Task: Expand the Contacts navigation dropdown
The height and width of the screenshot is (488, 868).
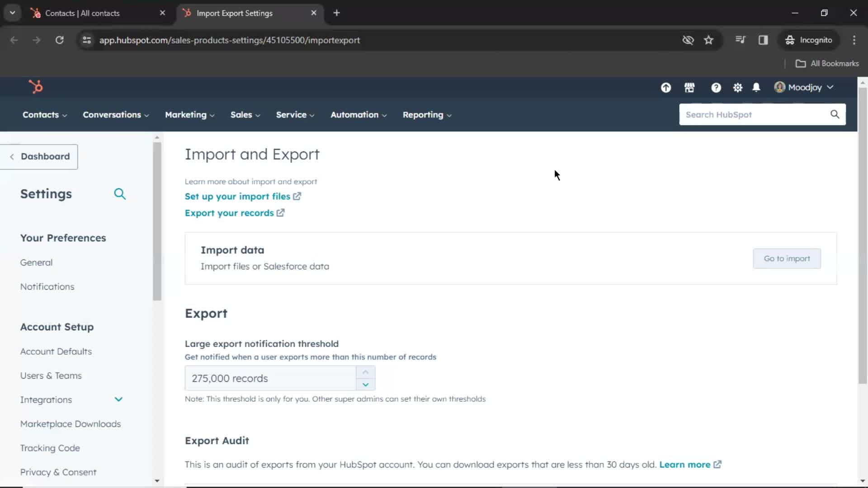Action: click(x=44, y=114)
